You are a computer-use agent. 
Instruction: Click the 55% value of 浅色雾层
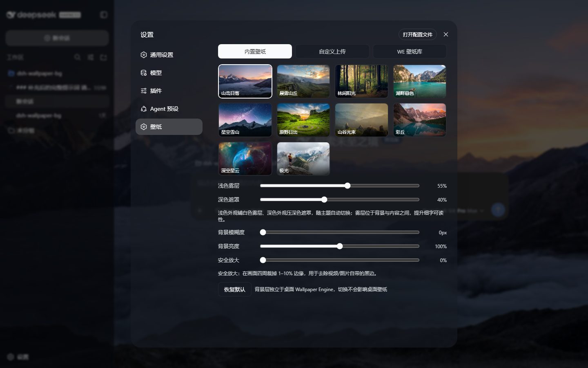pyautogui.click(x=442, y=186)
